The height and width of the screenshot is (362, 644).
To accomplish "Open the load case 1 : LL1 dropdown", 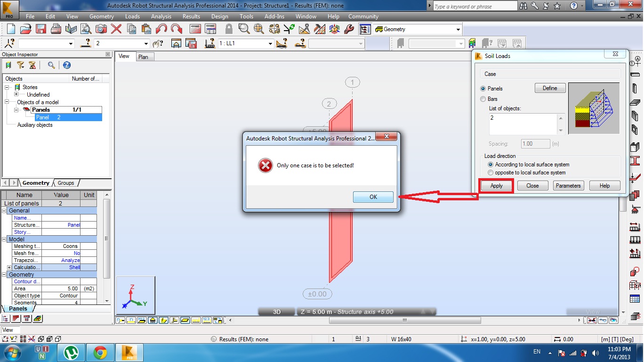I will click(x=270, y=43).
